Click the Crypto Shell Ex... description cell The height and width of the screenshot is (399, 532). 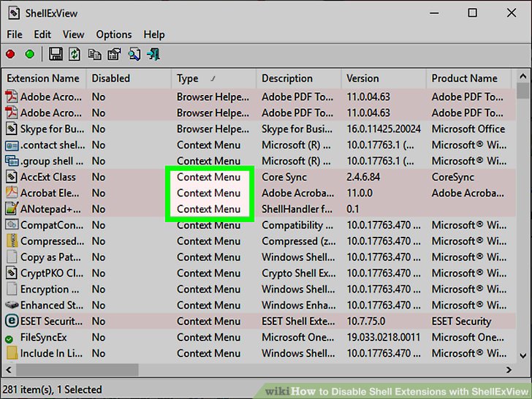click(299, 273)
